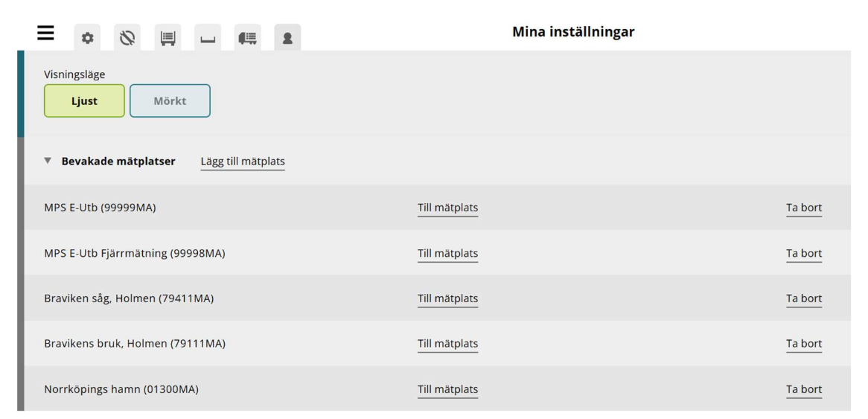Select the user profile tab
The image size is (868, 419).
pos(288,38)
